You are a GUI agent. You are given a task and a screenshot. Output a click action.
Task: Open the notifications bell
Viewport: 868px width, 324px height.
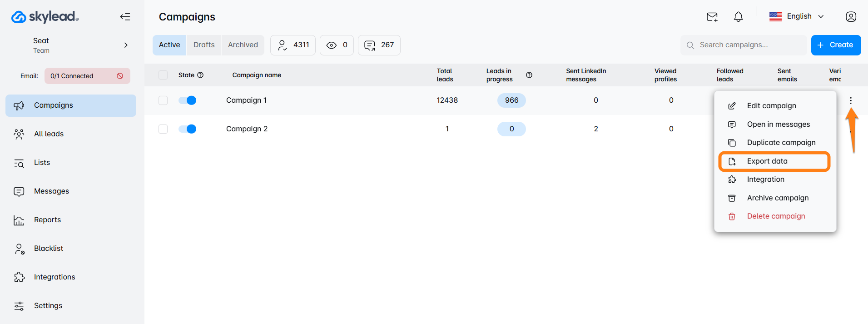[x=738, y=17]
